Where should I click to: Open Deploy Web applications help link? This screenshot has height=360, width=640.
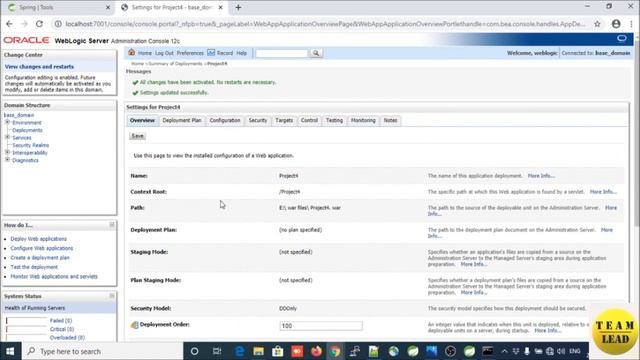pos(38,239)
